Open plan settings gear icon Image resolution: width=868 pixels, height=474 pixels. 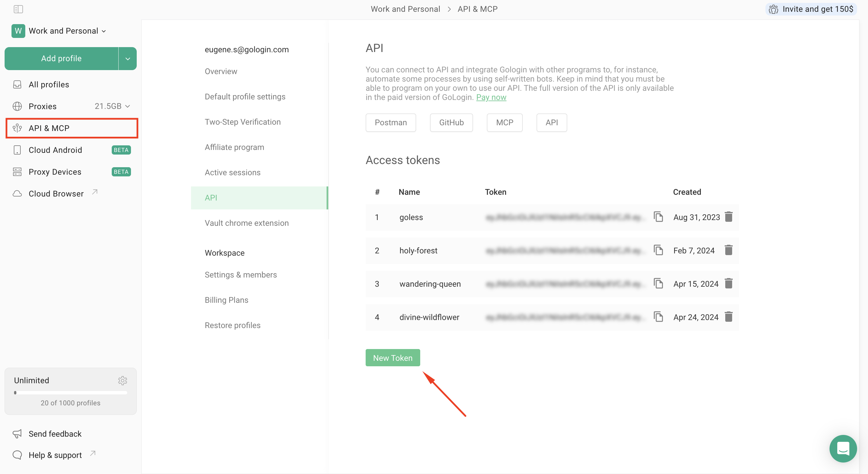coord(122,381)
